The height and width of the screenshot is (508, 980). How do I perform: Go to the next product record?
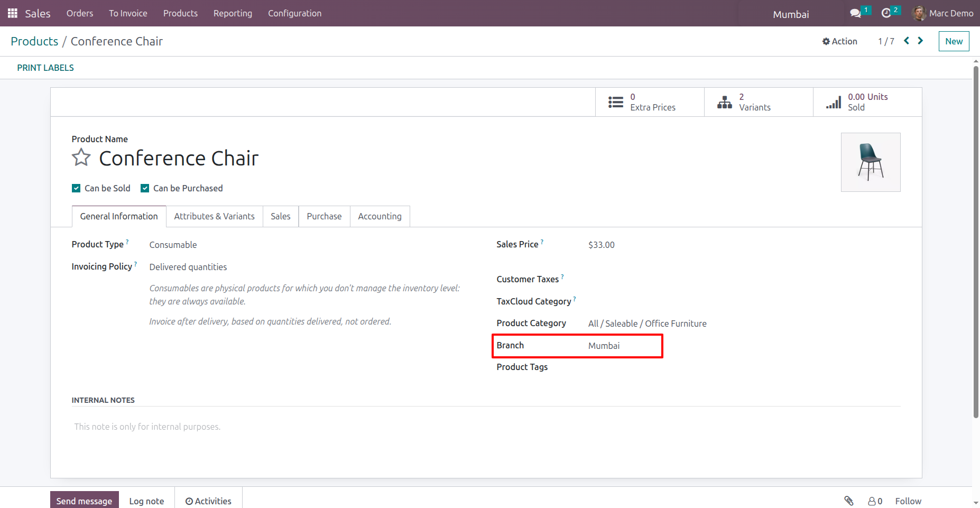coord(920,41)
